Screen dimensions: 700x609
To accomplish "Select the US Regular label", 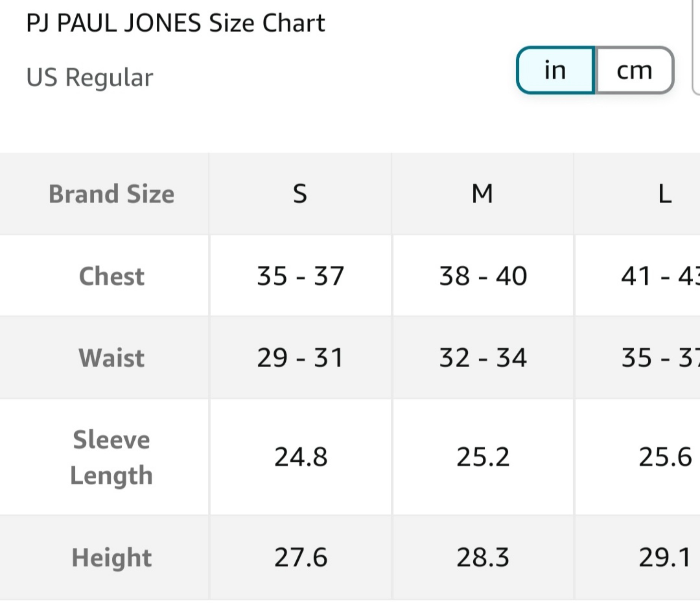I will [x=89, y=77].
